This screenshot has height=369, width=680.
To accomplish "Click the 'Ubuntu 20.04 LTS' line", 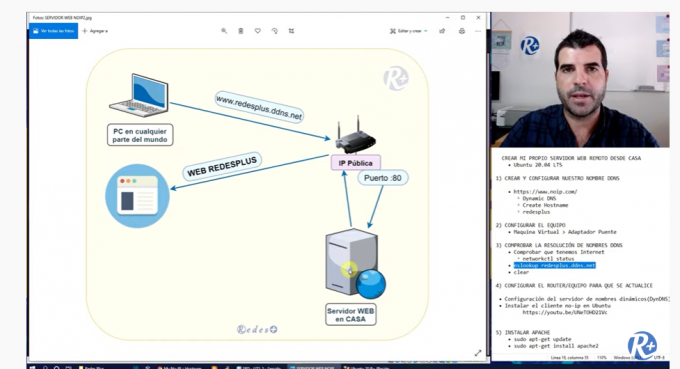I will coord(538,165).
